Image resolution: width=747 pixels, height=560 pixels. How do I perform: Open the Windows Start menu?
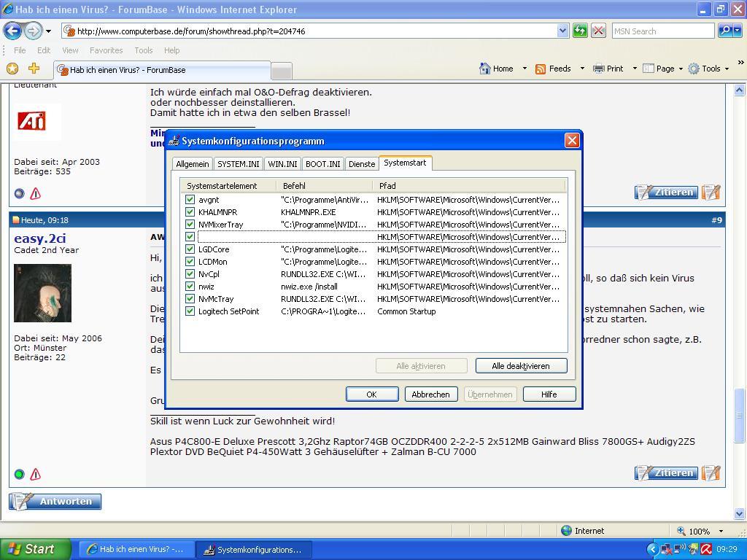(x=35, y=549)
